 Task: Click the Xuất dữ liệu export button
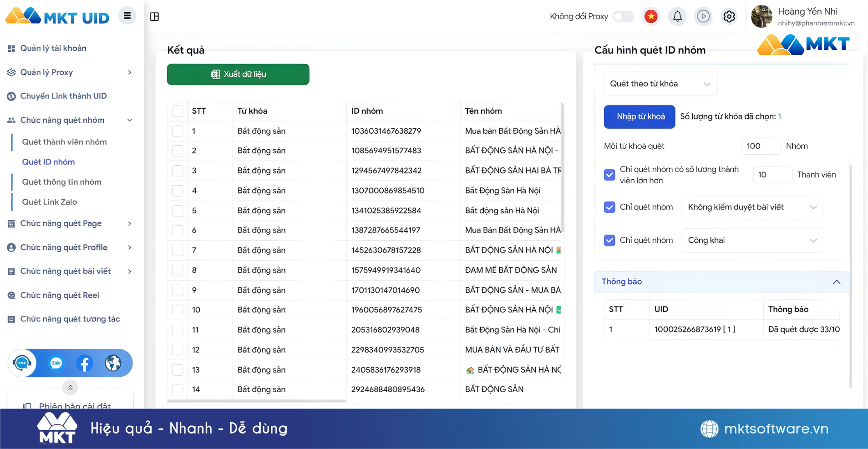(x=238, y=74)
